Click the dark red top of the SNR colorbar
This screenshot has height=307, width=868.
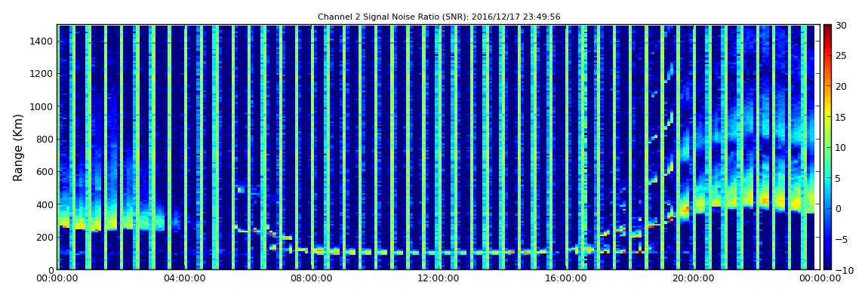tap(827, 28)
